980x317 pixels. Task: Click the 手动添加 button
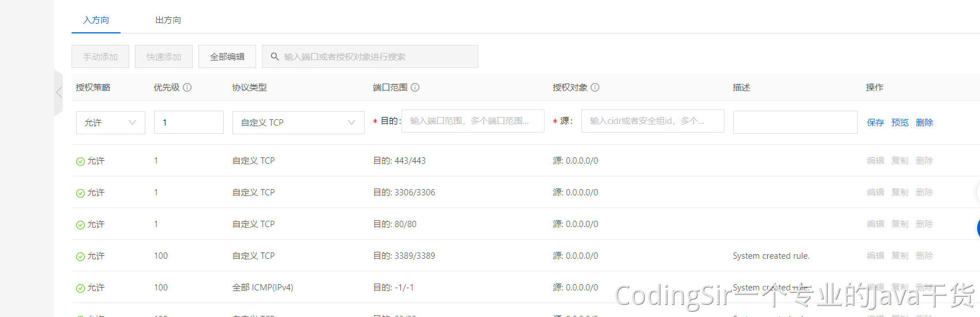point(100,56)
